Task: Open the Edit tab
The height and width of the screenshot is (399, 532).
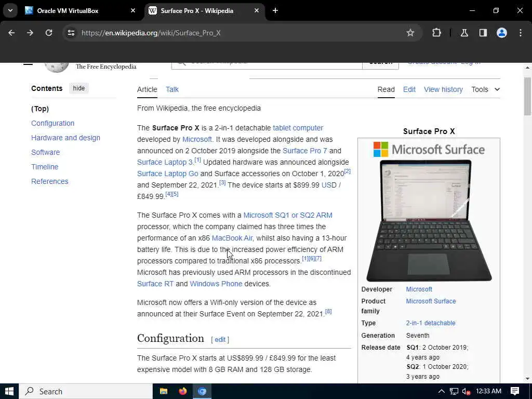Action: [x=409, y=89]
